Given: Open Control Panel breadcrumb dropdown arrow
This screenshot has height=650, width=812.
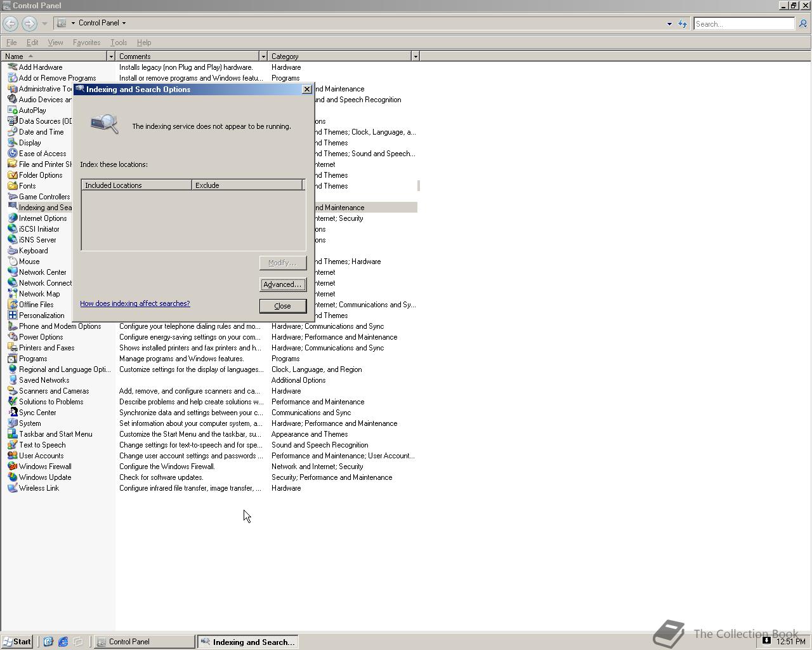Looking at the screenshot, I should (x=124, y=23).
